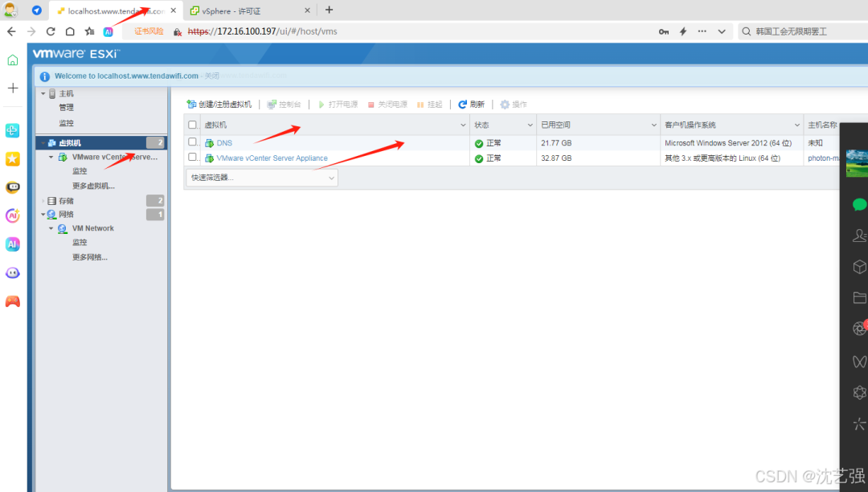Open the VMware vCenter Server Appliance link

(272, 158)
